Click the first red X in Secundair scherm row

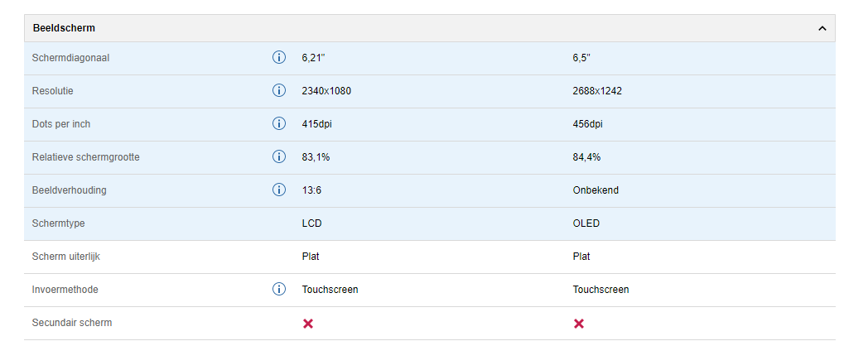(308, 324)
